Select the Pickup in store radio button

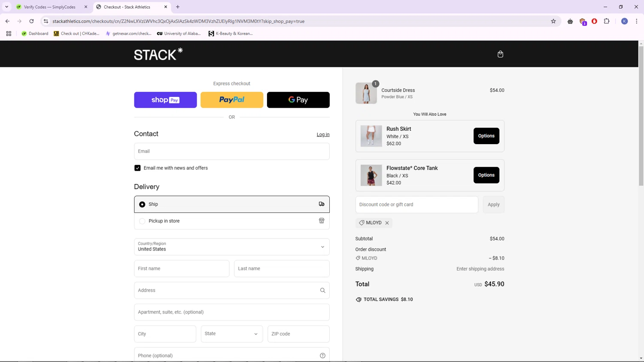(142, 221)
